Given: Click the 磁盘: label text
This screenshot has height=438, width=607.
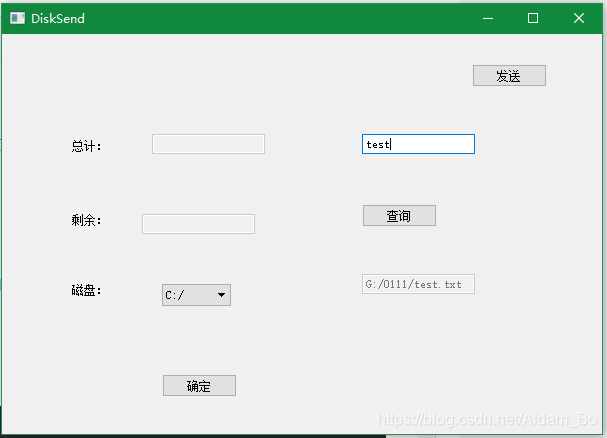Looking at the screenshot, I should (86, 290).
